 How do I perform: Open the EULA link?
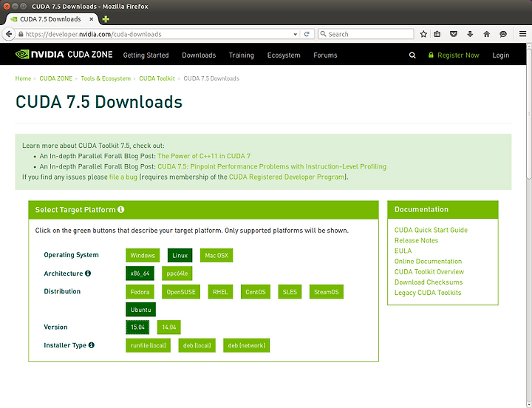click(x=403, y=251)
